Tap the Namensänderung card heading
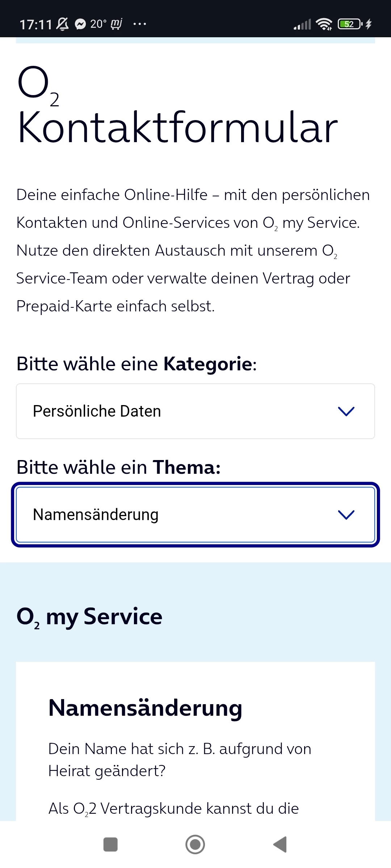391x868 pixels. pos(145,708)
